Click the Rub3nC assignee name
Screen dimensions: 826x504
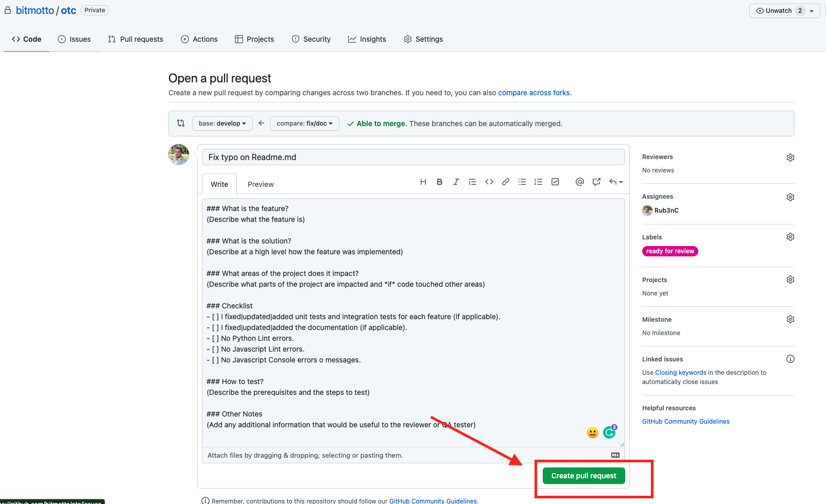coord(666,211)
